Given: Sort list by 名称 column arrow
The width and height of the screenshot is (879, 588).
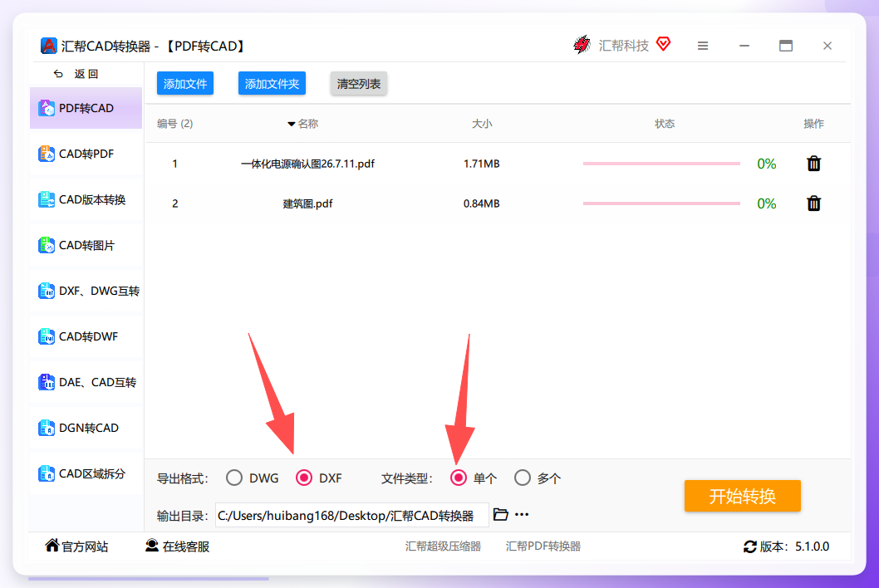Looking at the screenshot, I should coord(291,124).
